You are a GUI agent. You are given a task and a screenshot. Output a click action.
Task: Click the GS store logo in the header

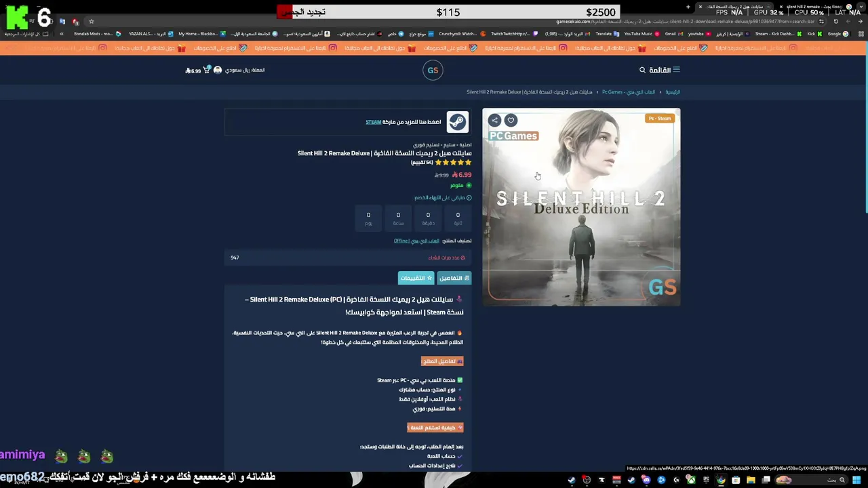[433, 70]
